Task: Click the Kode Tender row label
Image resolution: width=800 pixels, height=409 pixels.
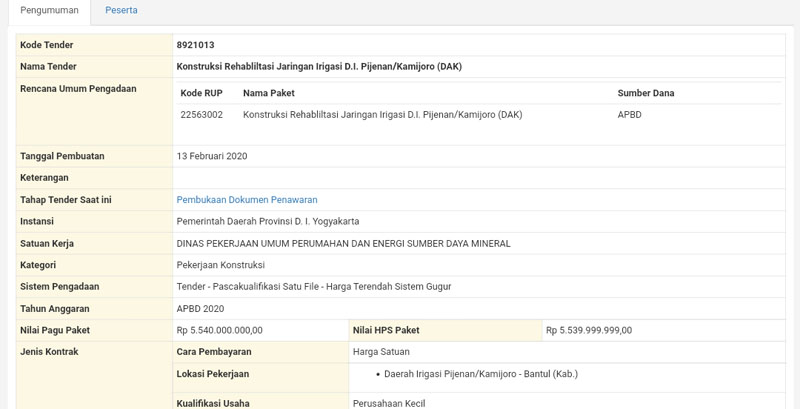Action: point(46,45)
